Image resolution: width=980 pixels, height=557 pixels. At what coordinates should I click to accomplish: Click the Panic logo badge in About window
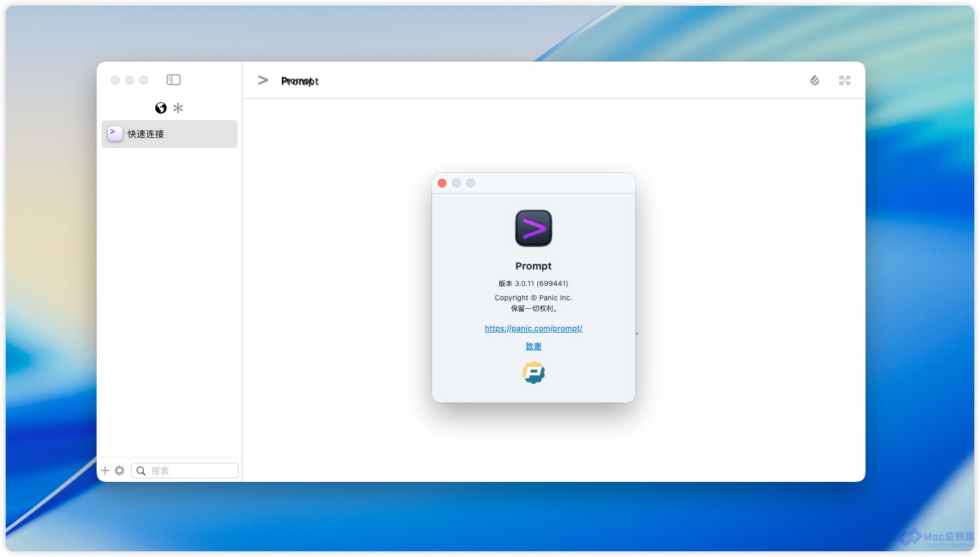click(x=534, y=373)
